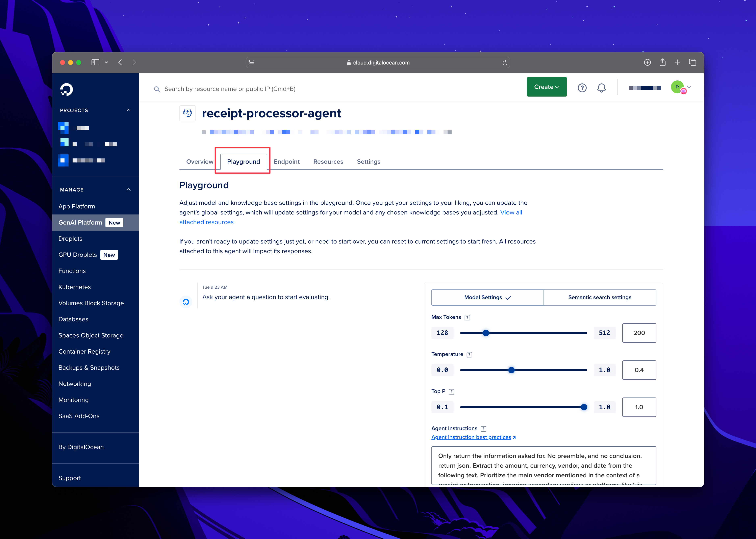Switch to the Overview tab
The image size is (756, 539).
click(200, 162)
